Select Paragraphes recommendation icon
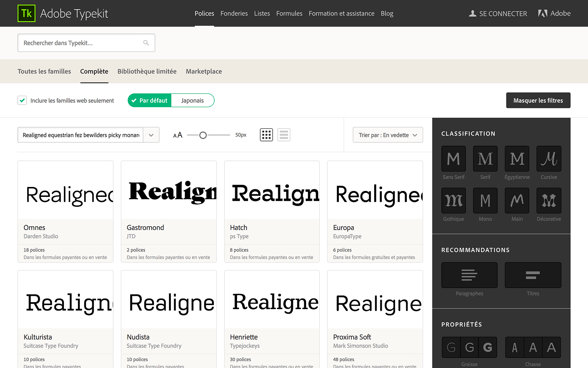The image size is (588, 368). click(x=469, y=275)
